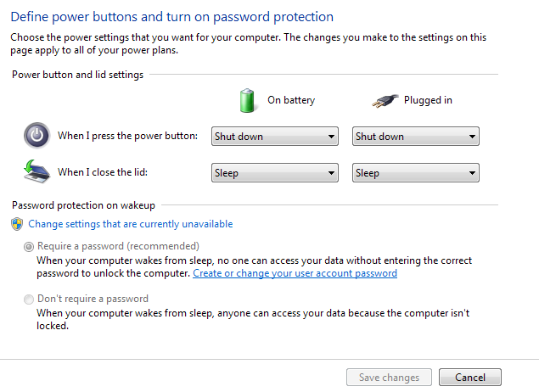Open Change settings that are currently unavailable
This screenshot has width=539, height=392.
pos(130,224)
